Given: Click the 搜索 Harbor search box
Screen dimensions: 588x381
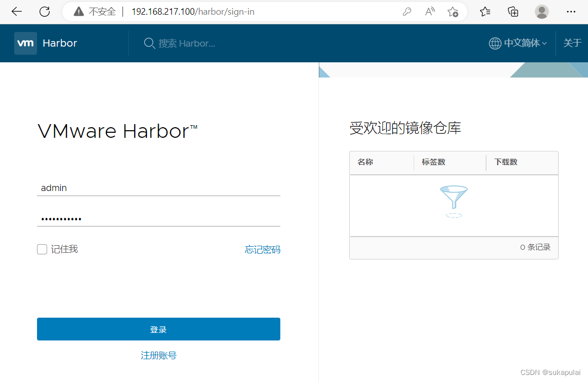Looking at the screenshot, I should [187, 44].
